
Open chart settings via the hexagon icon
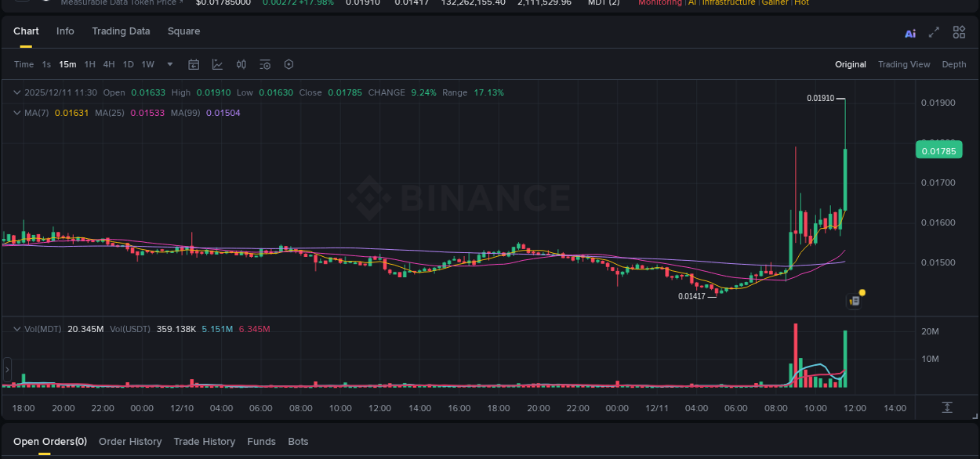coord(289,64)
